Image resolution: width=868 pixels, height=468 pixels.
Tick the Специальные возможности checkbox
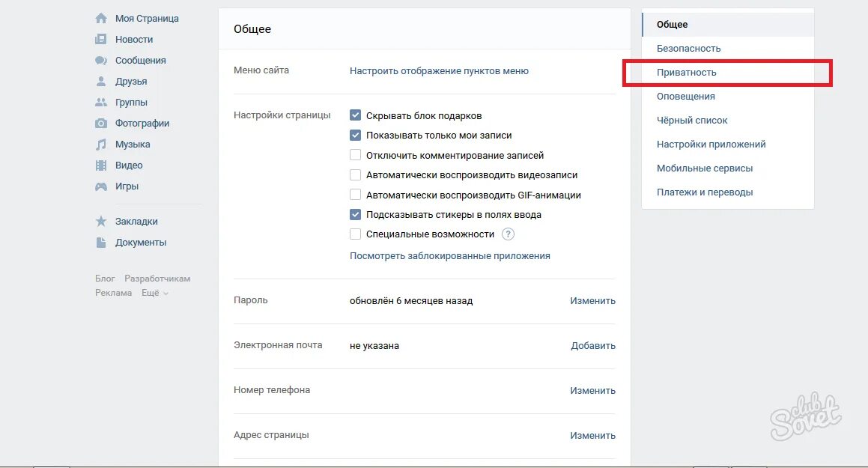[x=356, y=234]
